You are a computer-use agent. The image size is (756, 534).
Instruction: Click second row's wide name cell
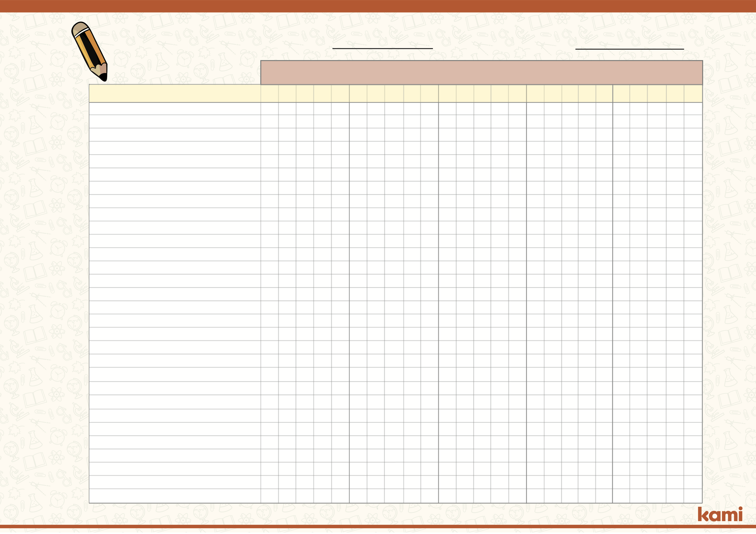coord(174,121)
